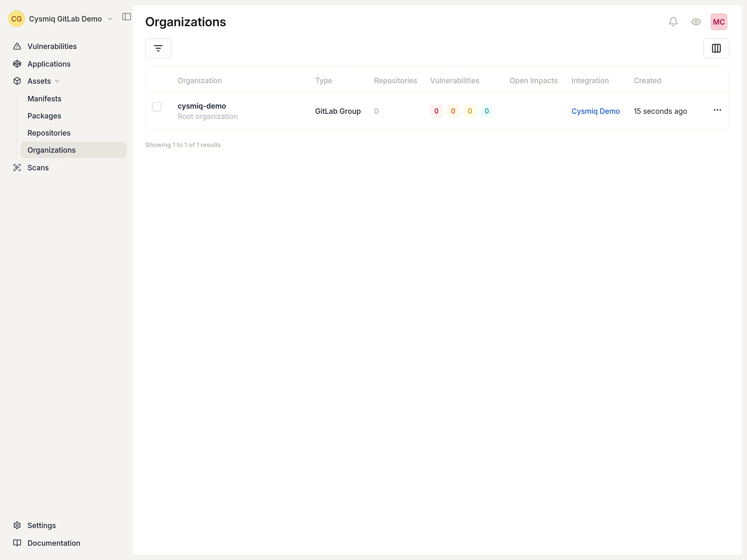Click 'Showing 1 to 1 of 1 results'

point(183,145)
